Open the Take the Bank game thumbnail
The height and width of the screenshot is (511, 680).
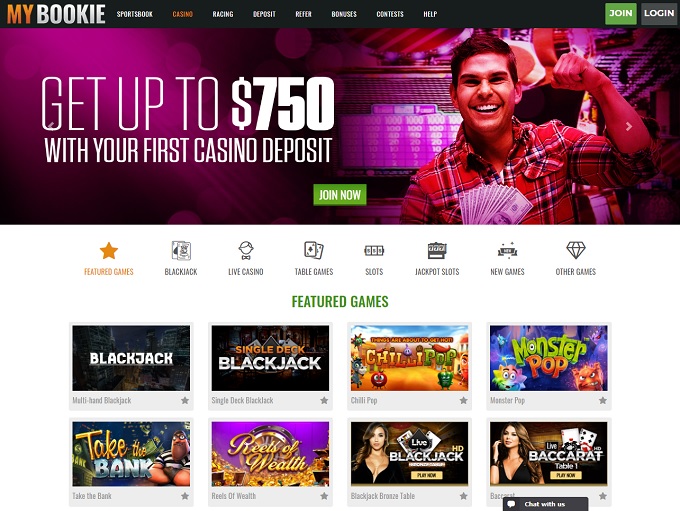[x=131, y=454]
